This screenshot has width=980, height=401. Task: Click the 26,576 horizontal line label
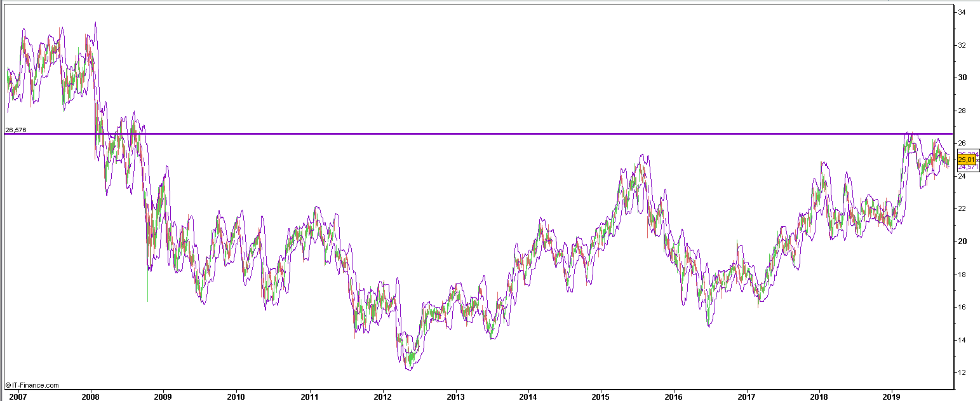click(15, 130)
